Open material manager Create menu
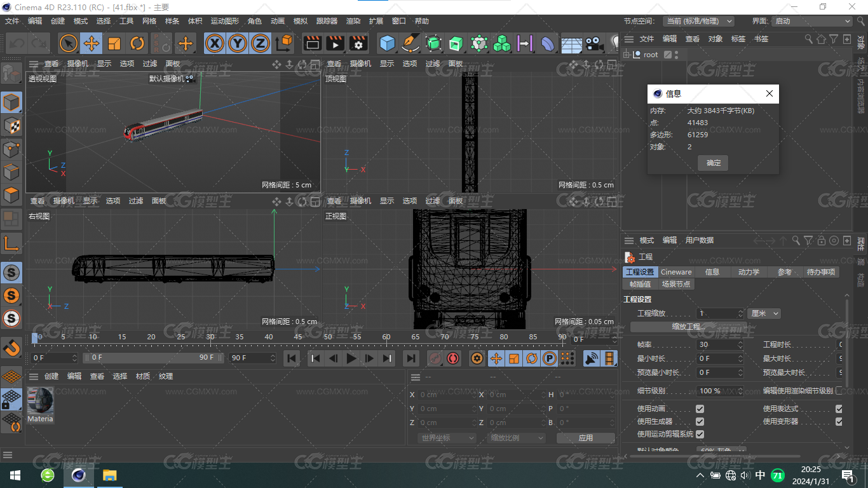868x488 pixels. pos(51,376)
